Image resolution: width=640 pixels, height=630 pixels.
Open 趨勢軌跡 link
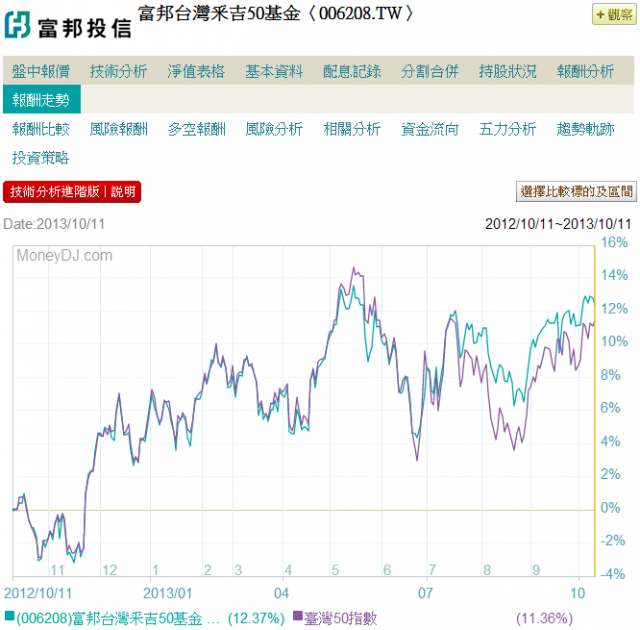(x=585, y=129)
